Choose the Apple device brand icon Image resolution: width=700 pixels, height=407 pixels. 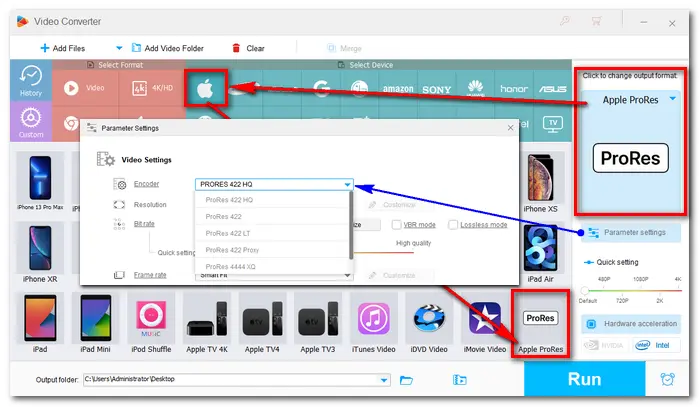point(205,88)
